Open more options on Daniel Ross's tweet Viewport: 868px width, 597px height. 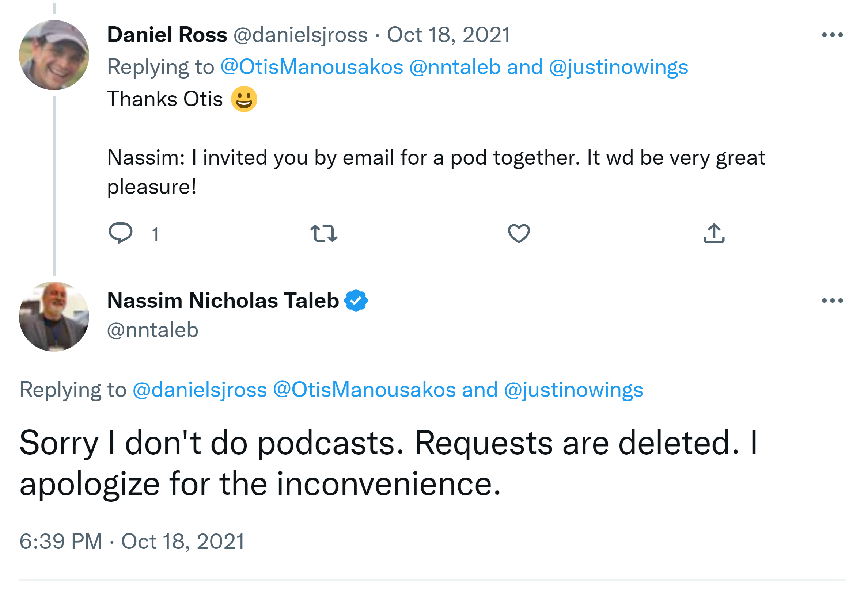(832, 35)
